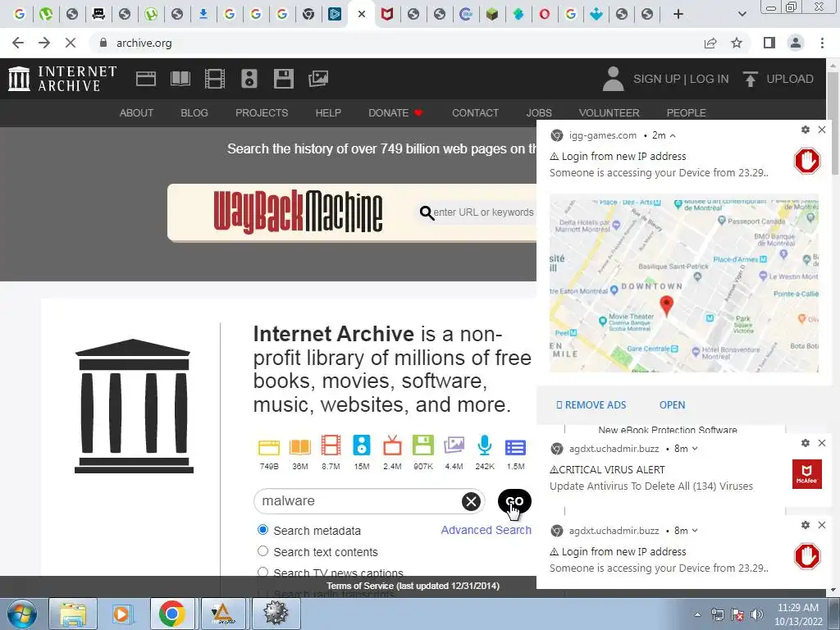Screen dimensions: 840x630
Task: Go back with the browser back arrow
Action: click(x=18, y=43)
